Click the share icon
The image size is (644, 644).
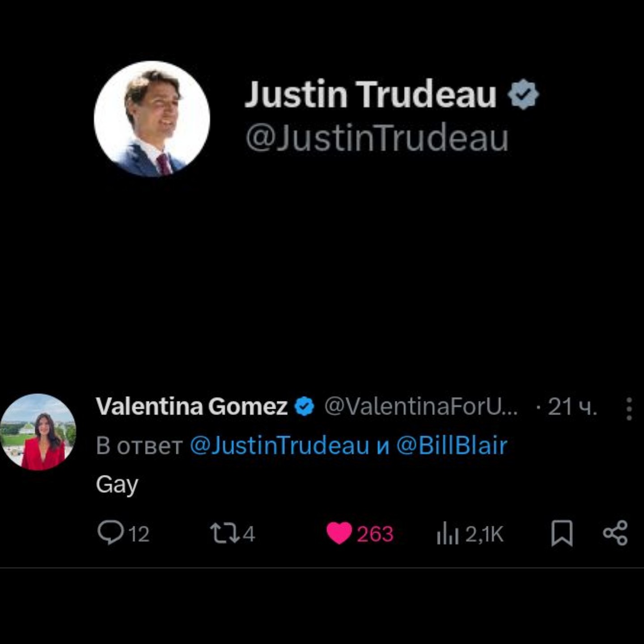(615, 533)
